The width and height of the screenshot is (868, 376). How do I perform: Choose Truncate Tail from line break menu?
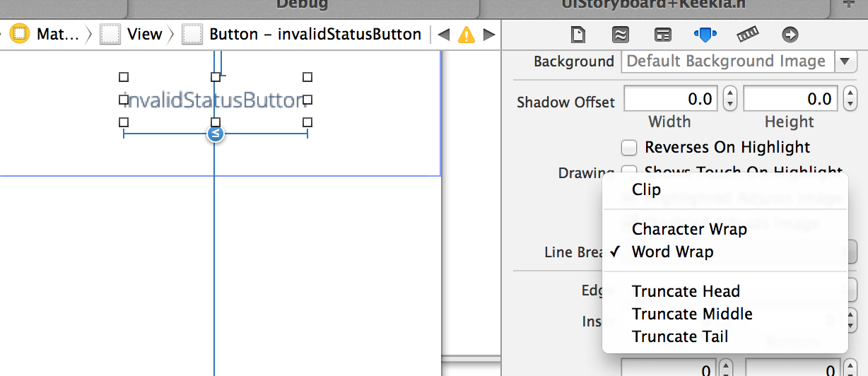coord(680,336)
